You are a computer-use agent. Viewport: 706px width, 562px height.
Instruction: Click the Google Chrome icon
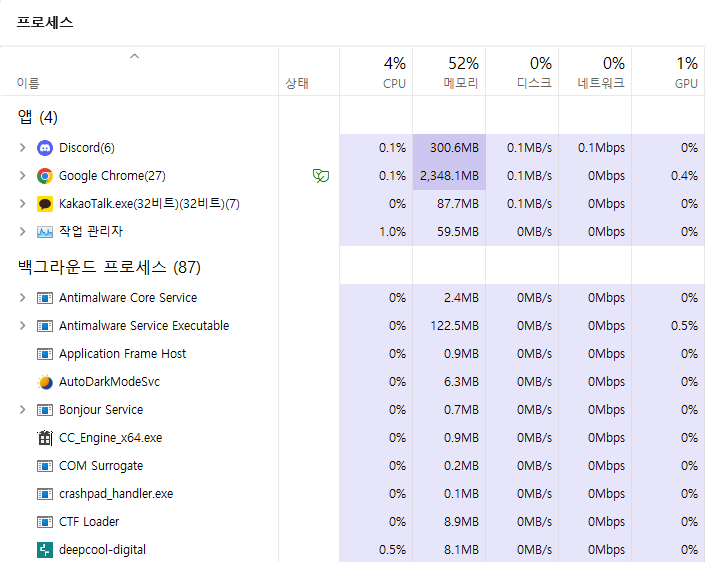click(45, 176)
